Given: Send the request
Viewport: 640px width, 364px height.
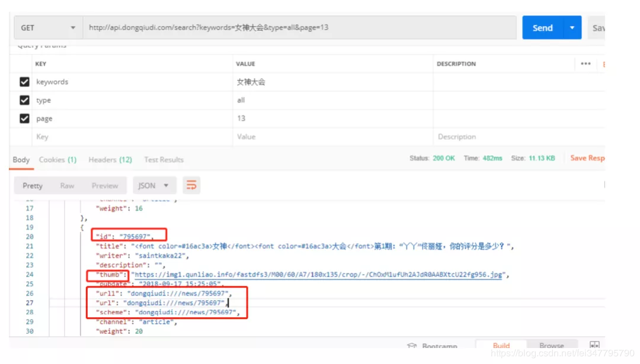Looking at the screenshot, I should (542, 28).
